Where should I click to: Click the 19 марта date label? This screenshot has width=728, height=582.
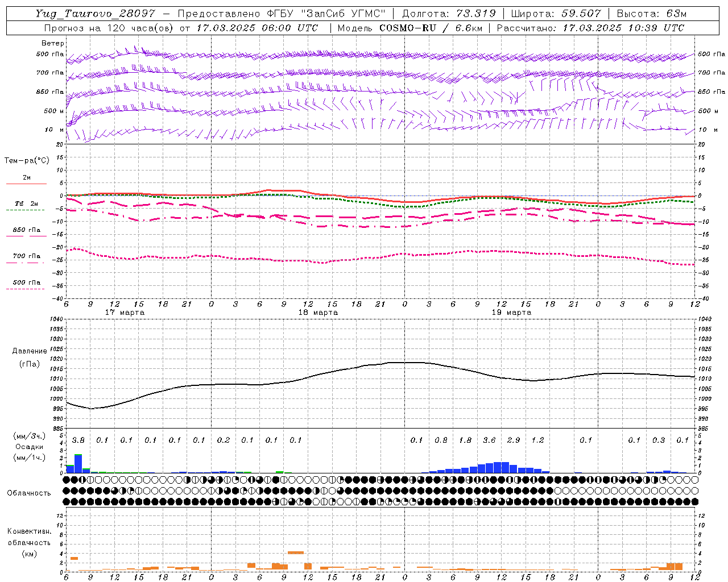511,313
